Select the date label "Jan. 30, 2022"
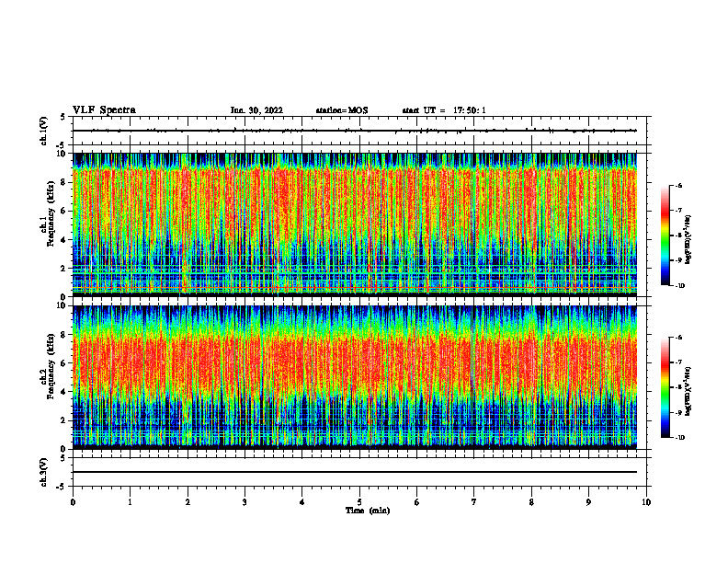Image resolution: width=728 pixels, height=563 pixels. click(256, 110)
